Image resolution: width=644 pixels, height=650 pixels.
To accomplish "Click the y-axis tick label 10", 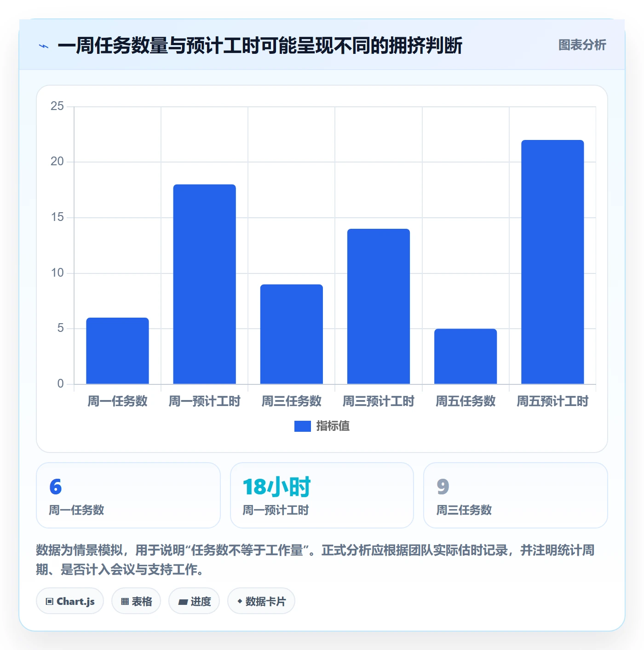I will coord(57,273).
